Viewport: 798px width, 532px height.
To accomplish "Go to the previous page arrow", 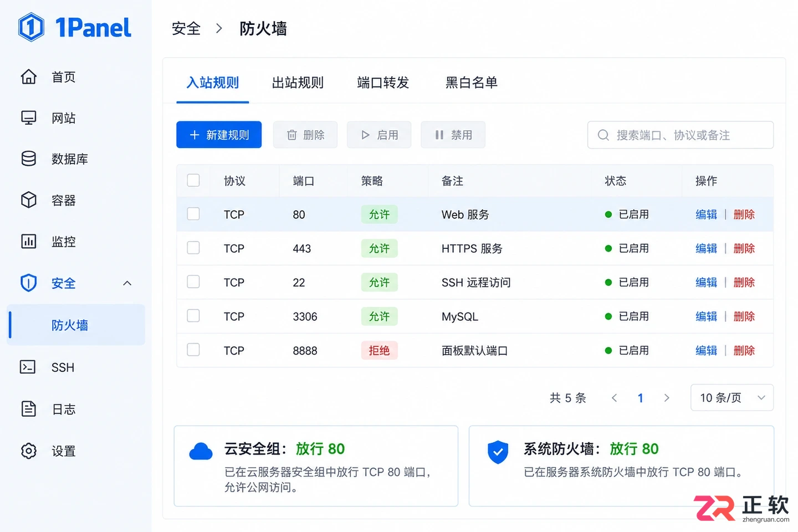I will click(x=614, y=398).
